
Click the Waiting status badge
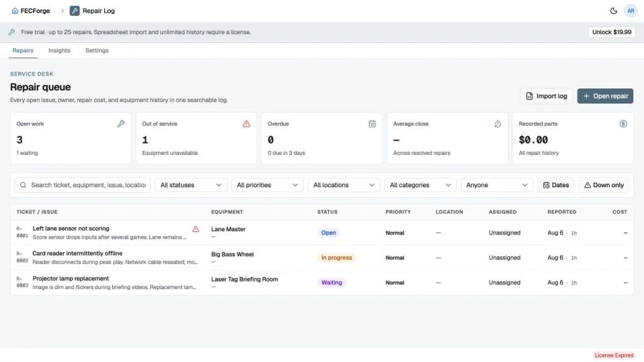[331, 283]
